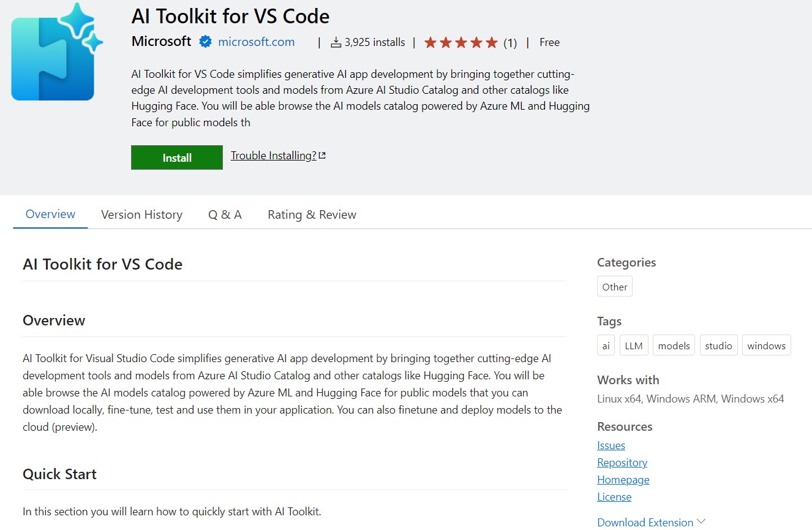Visit the microsoft.com publisher link
Image resolution: width=812 pixels, height=530 pixels.
point(256,42)
